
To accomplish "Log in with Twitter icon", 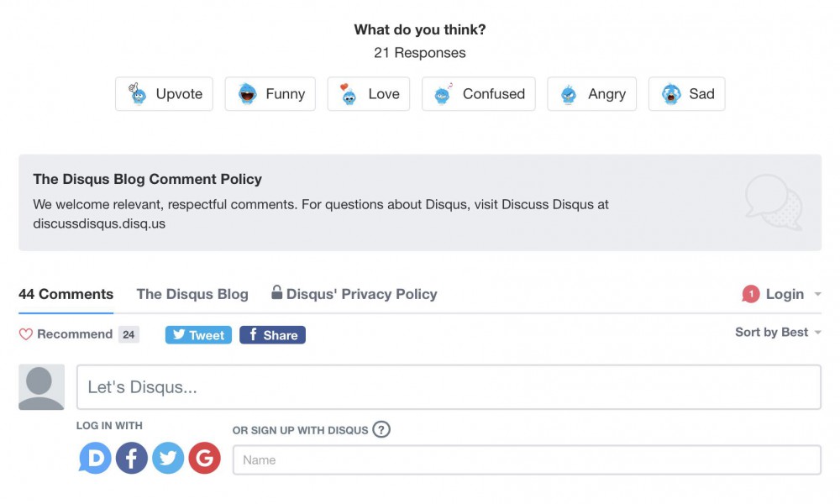I will tap(168, 458).
